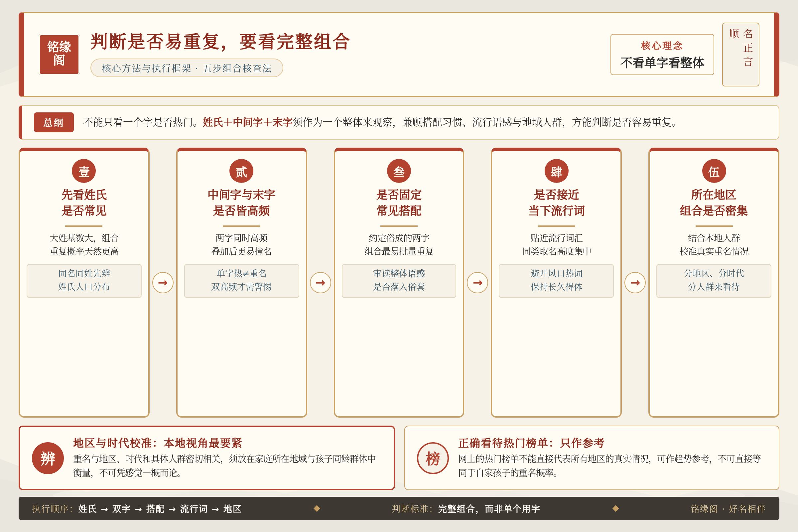Click heading 地区与时代校准：本地视角最要紧
Screen dimensions: 798x532
[157, 443]
